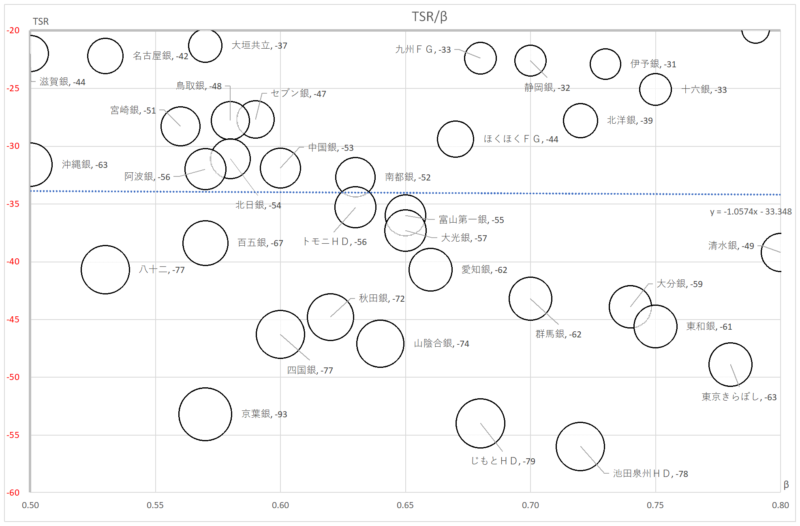The width and height of the screenshot is (800, 526).
Task: Select the じもとＨＤ bubble marker
Action: pos(481,423)
